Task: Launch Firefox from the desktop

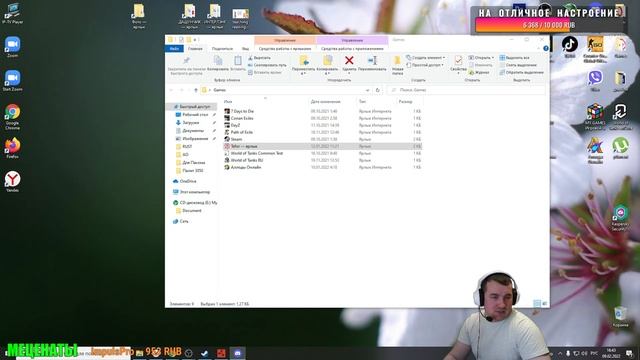Action: point(12,148)
